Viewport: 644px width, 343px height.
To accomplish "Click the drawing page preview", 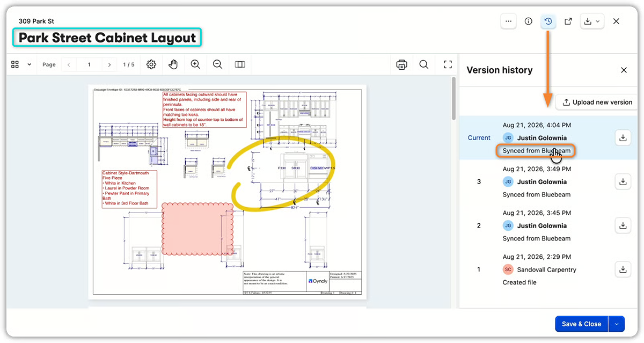I will tap(227, 192).
